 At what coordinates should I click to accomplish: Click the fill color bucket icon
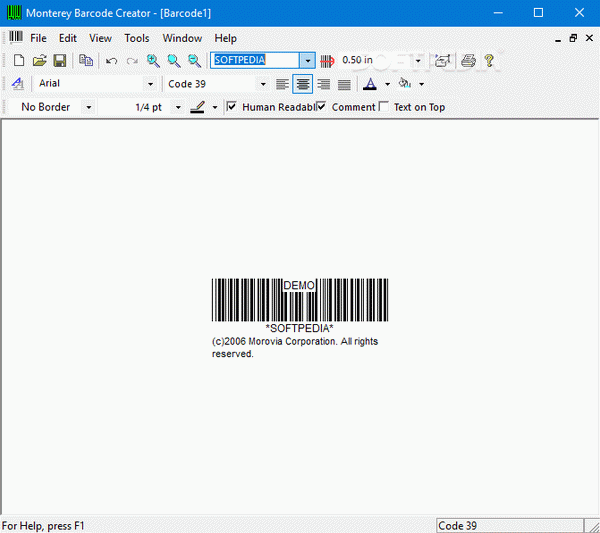[405, 83]
